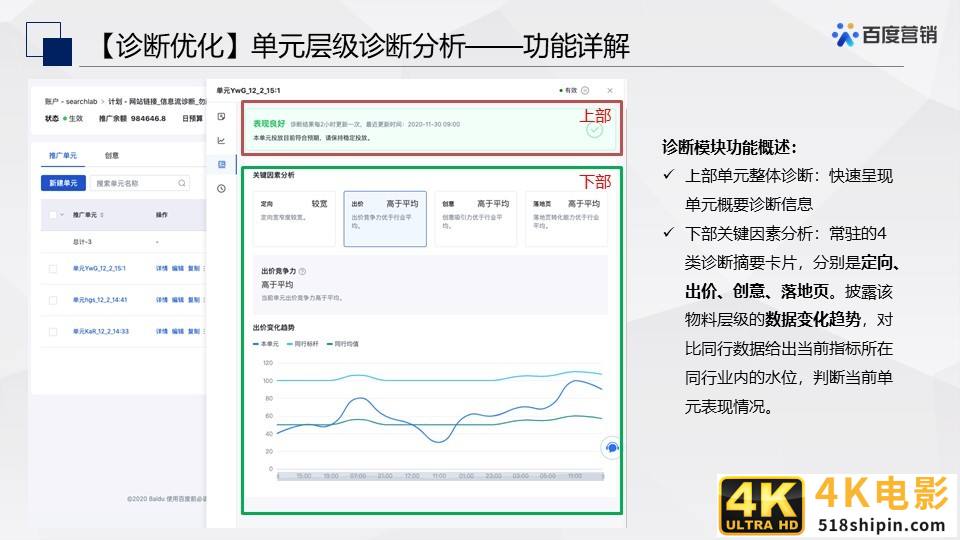Click 详情 for 单元YwG_12_2_15:1 row
The image size is (960, 540).
pyautogui.click(x=162, y=268)
